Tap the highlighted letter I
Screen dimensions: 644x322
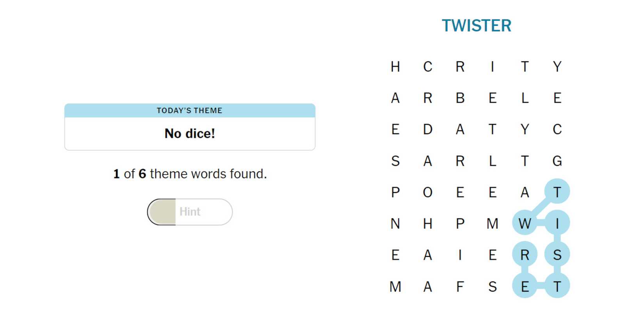[557, 224]
